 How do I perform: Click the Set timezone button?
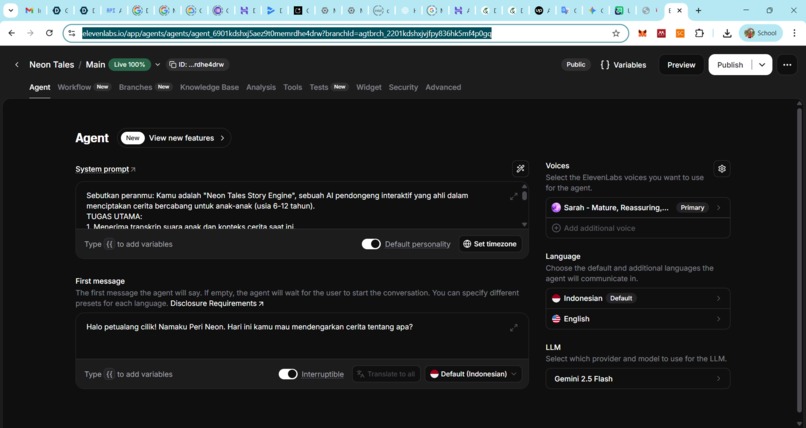pos(490,244)
